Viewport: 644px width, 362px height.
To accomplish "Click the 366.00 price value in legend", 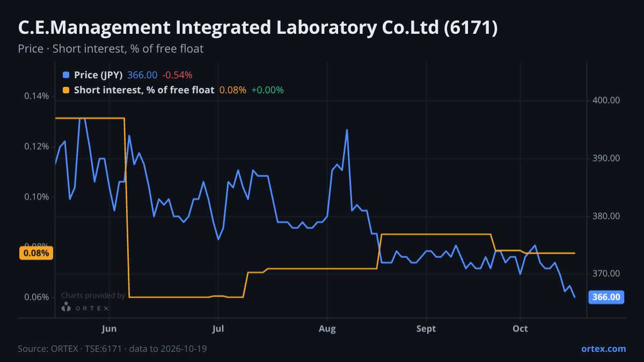I will (142, 75).
